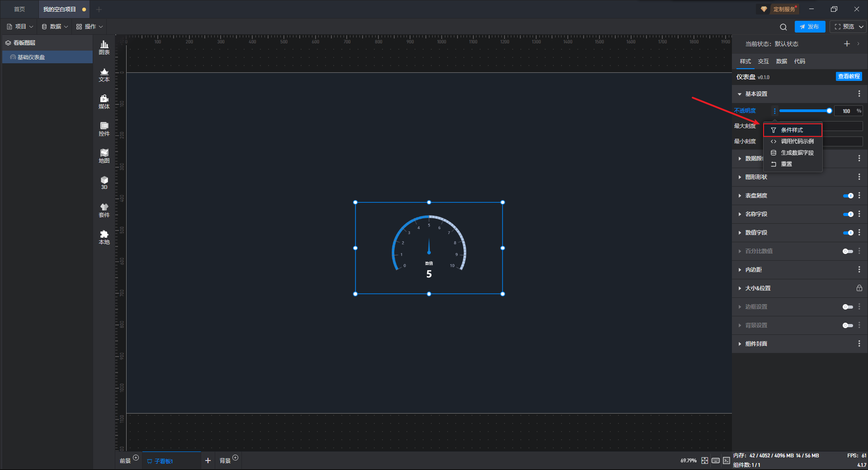Open the 图表 chart components icon
Screen dimensions: 868x470
coord(104,47)
